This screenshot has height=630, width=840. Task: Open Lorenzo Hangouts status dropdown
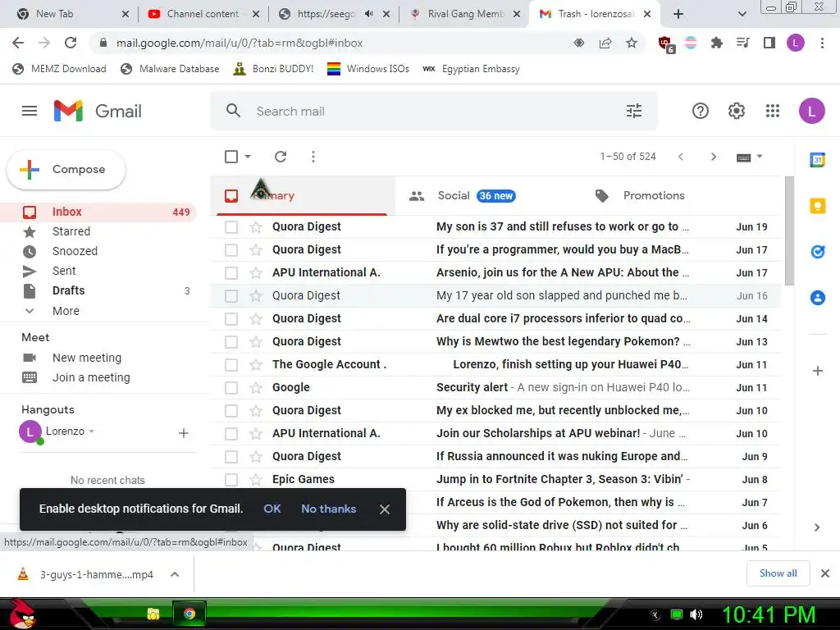[x=92, y=431]
